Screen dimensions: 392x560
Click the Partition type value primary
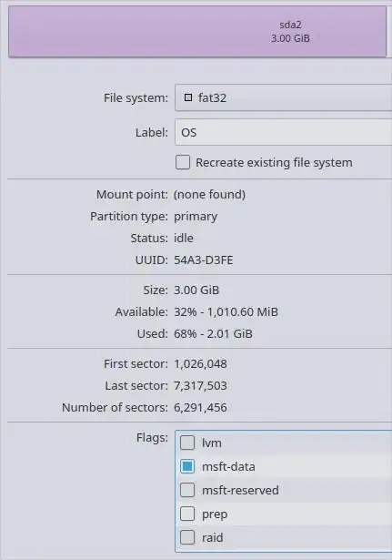(x=196, y=217)
